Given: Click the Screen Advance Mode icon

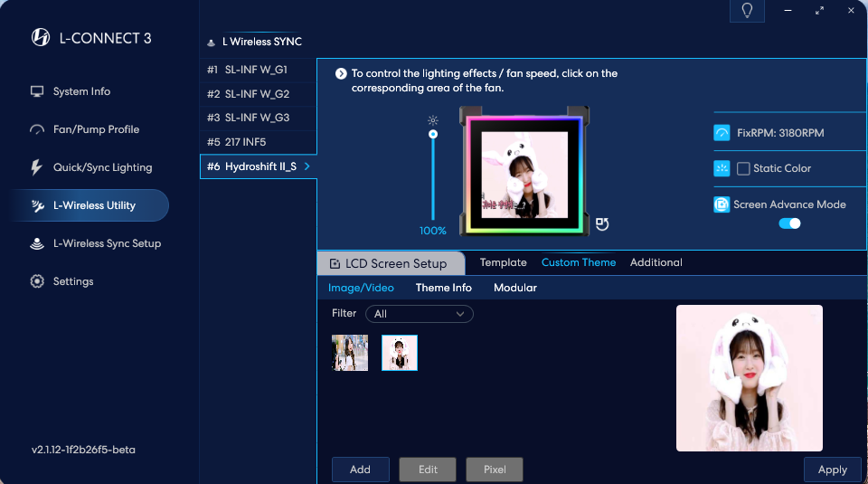Looking at the screenshot, I should (x=722, y=204).
